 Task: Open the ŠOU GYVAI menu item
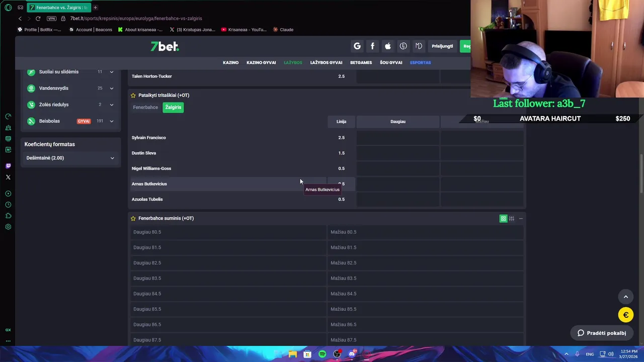[x=391, y=62]
